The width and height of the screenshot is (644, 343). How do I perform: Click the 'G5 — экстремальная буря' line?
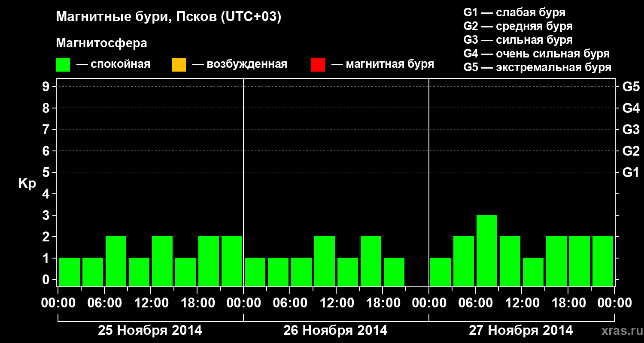(x=538, y=67)
